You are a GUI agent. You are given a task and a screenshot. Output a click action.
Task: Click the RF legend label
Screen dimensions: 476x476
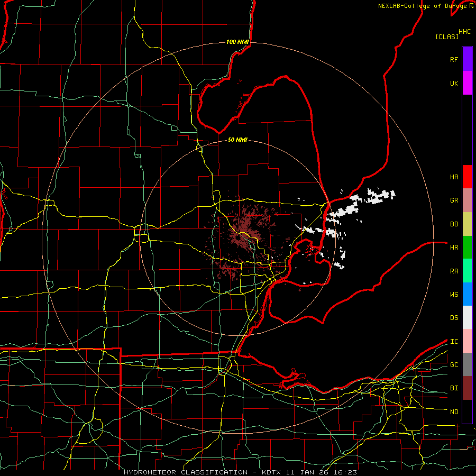[454, 59]
